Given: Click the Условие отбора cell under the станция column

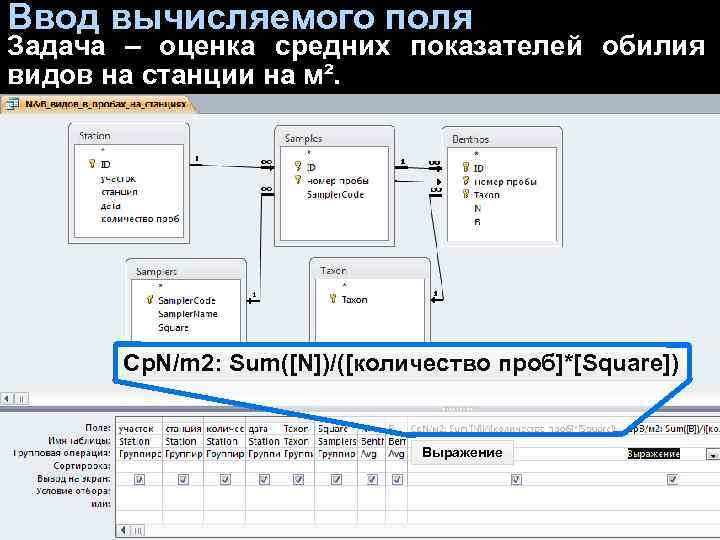Looking at the screenshot, I should (x=183, y=491).
